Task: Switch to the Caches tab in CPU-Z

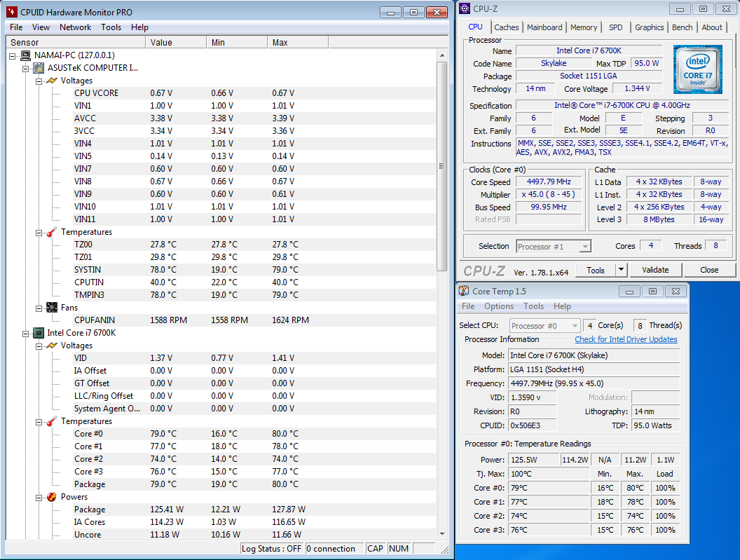Action: pyautogui.click(x=507, y=27)
